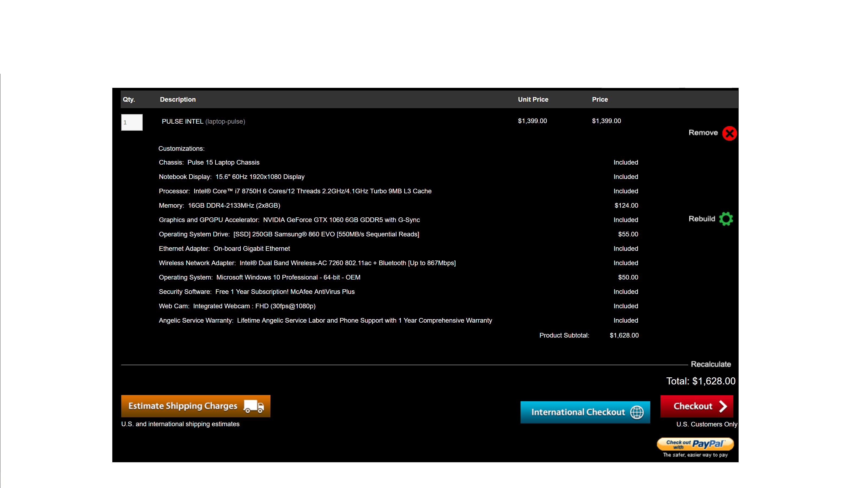Click the Rebuild text link
This screenshot has height=488, width=868.
[x=702, y=219]
